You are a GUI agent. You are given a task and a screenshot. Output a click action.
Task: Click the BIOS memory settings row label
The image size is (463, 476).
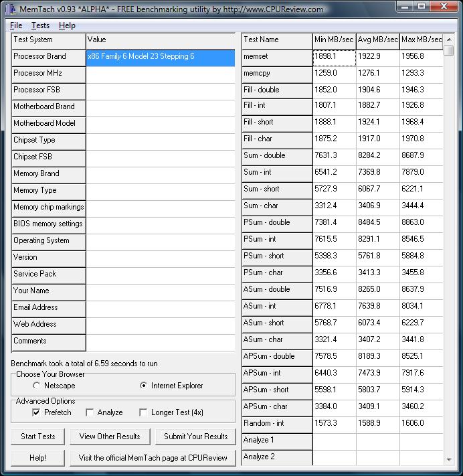point(49,226)
